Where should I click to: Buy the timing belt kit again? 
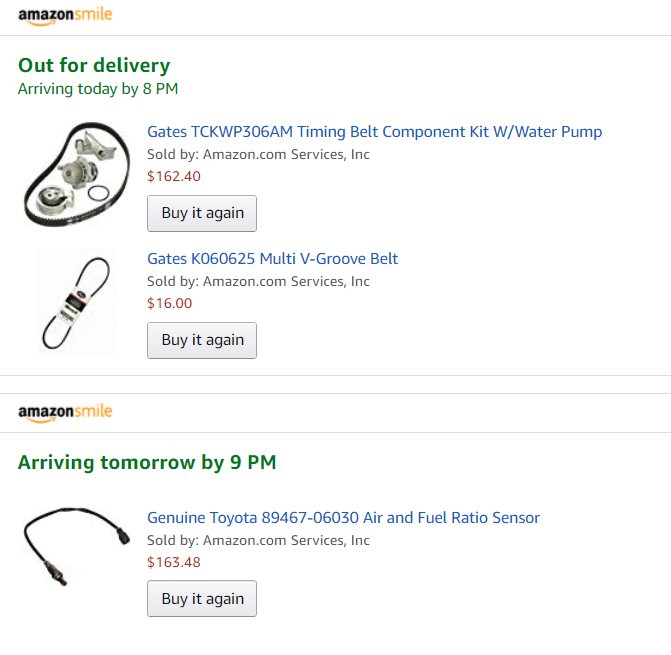[x=202, y=213]
